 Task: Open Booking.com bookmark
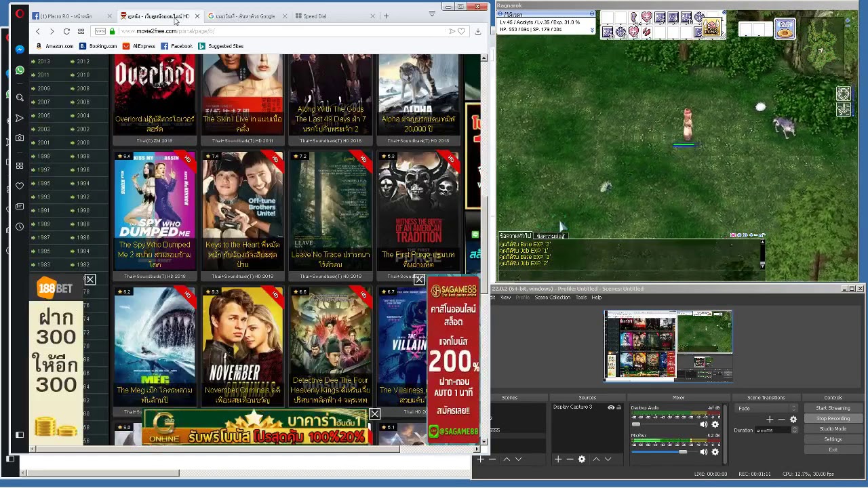coord(98,46)
